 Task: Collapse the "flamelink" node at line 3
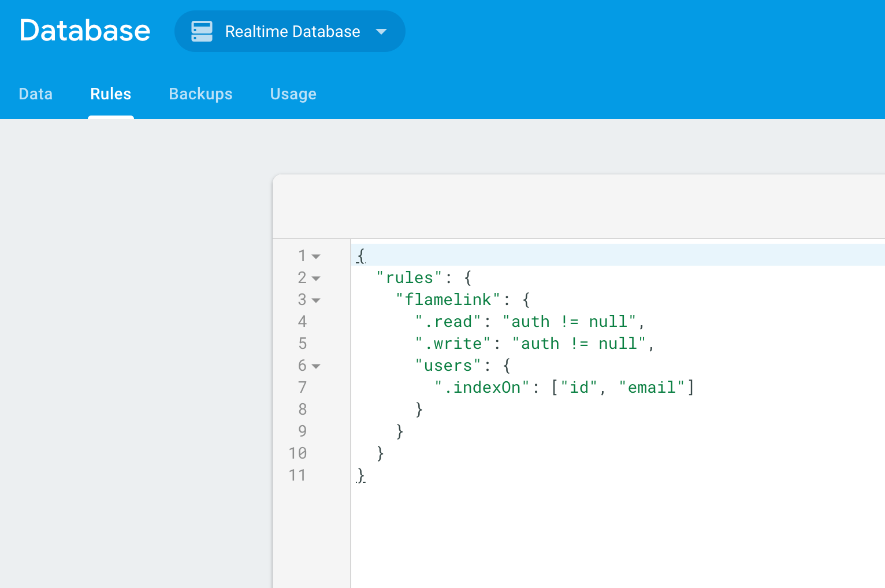pyautogui.click(x=315, y=300)
